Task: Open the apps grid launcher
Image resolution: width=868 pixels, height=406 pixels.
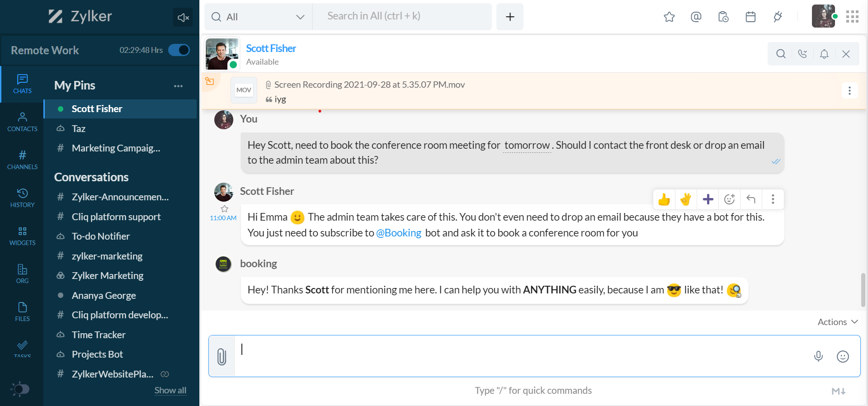Action: (852, 17)
